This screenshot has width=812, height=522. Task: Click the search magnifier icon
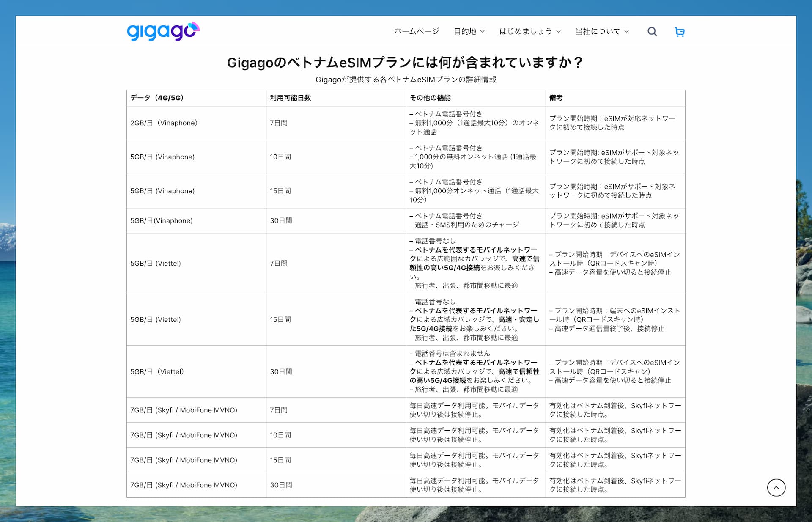tap(652, 32)
